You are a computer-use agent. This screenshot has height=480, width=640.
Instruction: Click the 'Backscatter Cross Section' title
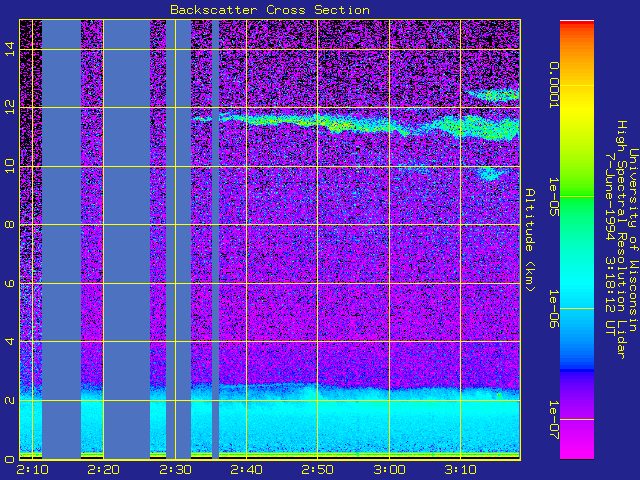(x=270, y=10)
